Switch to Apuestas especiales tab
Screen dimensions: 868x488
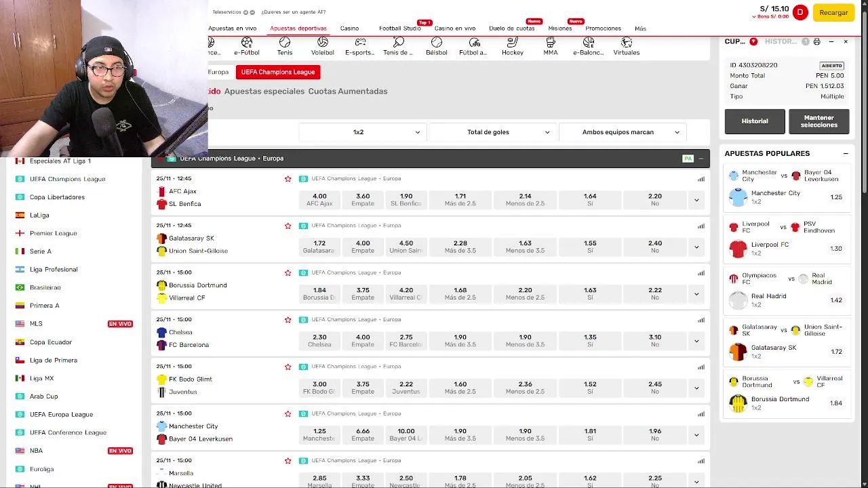coord(264,91)
